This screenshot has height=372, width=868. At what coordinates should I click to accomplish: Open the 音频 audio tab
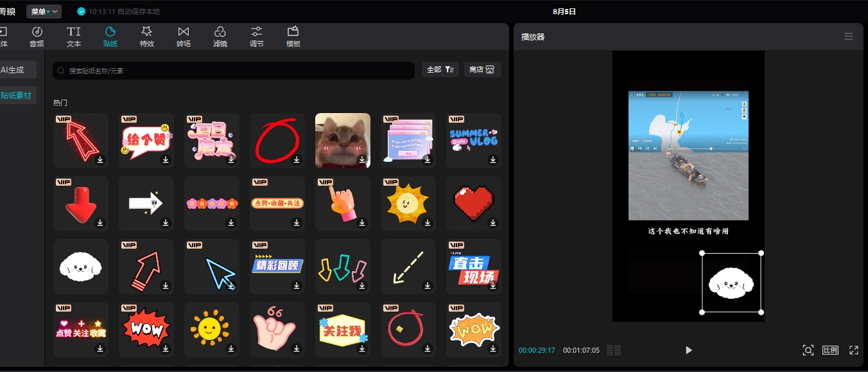37,37
